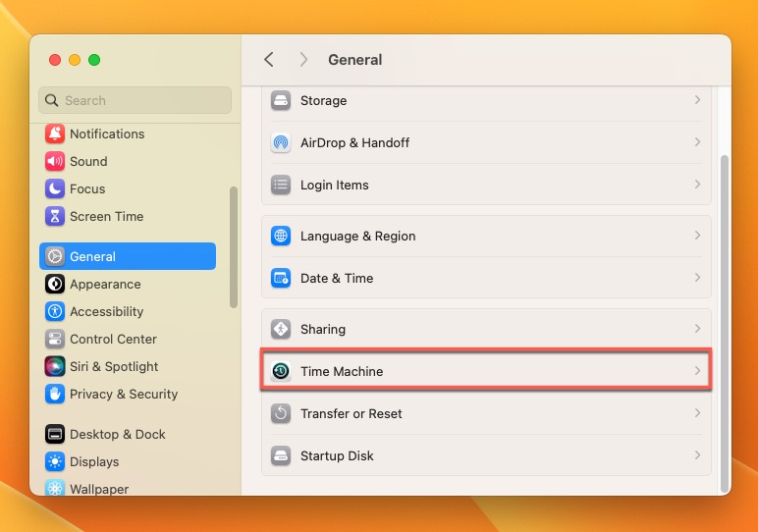
Task: Click the Sharing icon
Action: pos(281,329)
